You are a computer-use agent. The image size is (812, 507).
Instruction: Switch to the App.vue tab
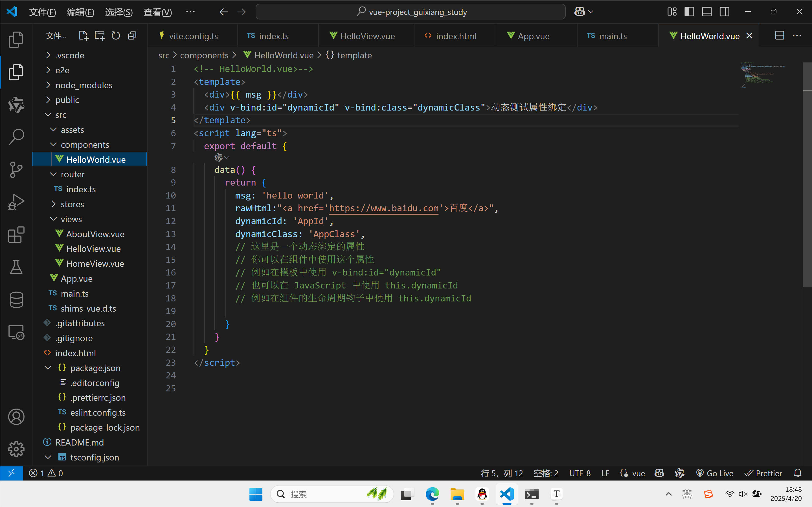pos(533,36)
